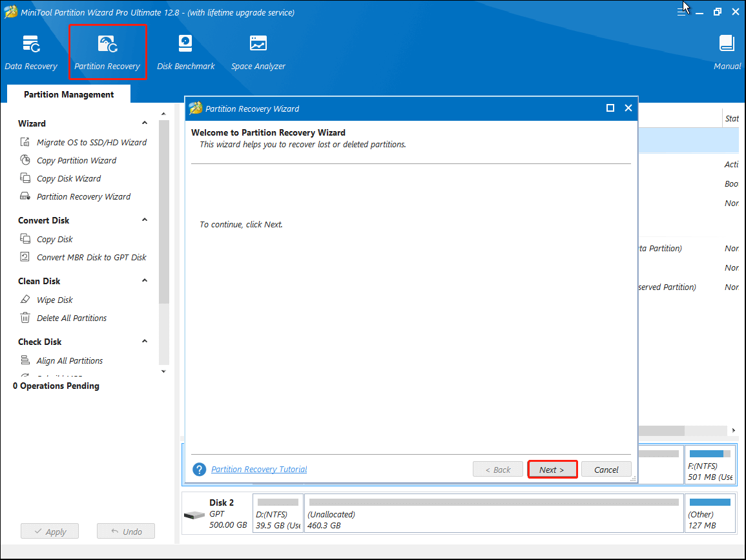Click the Apply button
This screenshot has height=560, width=746.
click(x=50, y=531)
